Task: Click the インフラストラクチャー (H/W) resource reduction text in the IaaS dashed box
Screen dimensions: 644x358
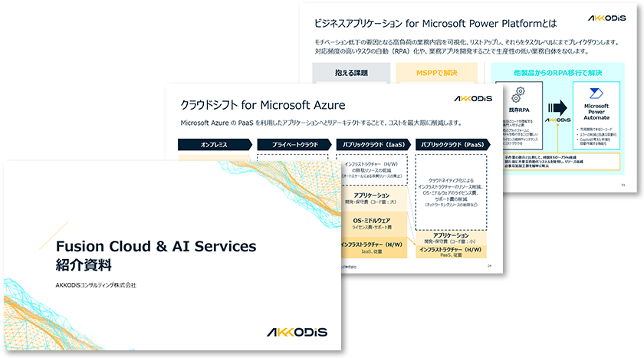Action: (372, 170)
